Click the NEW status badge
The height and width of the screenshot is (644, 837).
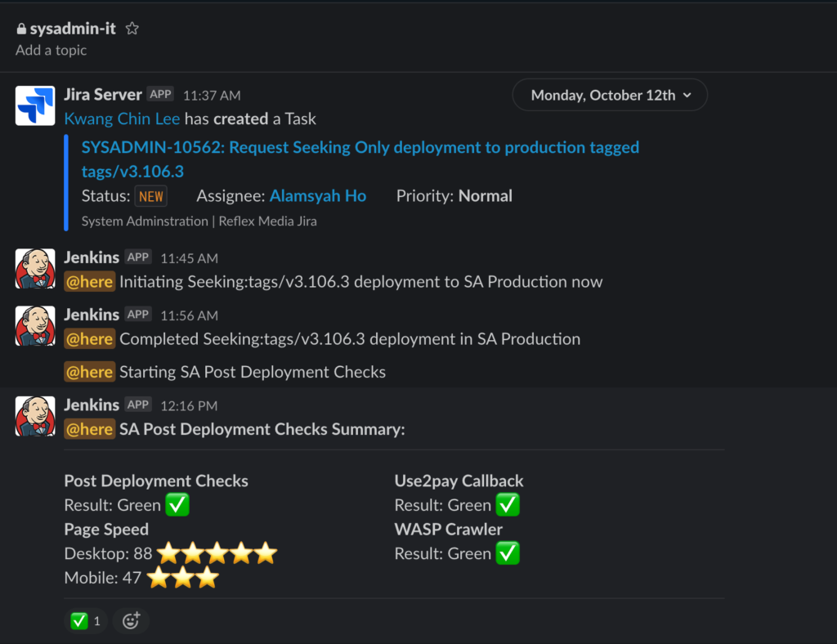coord(151,196)
